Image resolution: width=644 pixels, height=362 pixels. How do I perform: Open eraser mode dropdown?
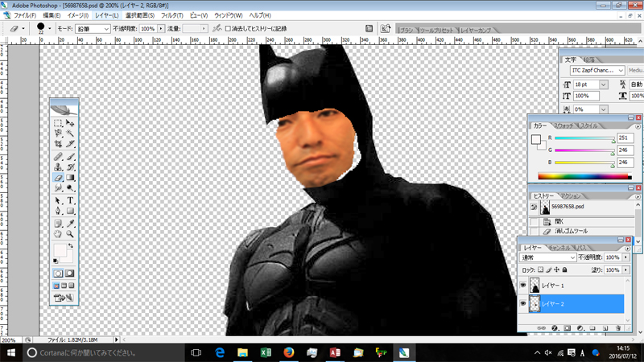click(93, 29)
